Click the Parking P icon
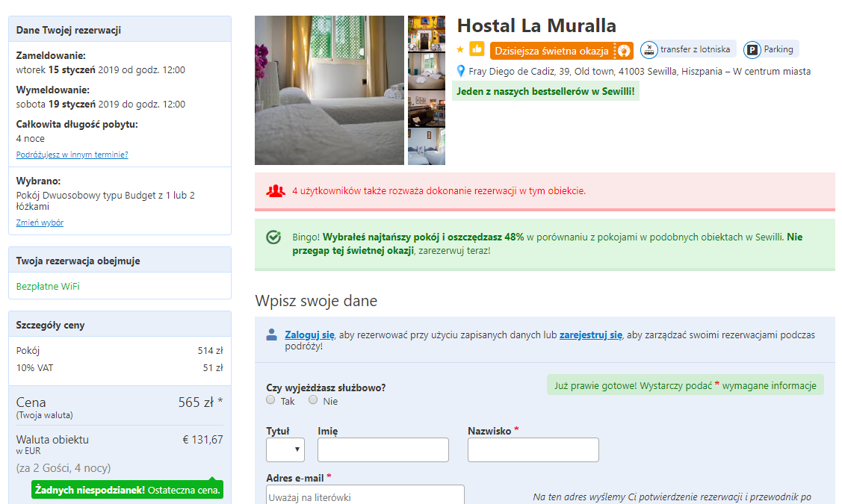Viewport: 842px width, 504px height. click(752, 50)
